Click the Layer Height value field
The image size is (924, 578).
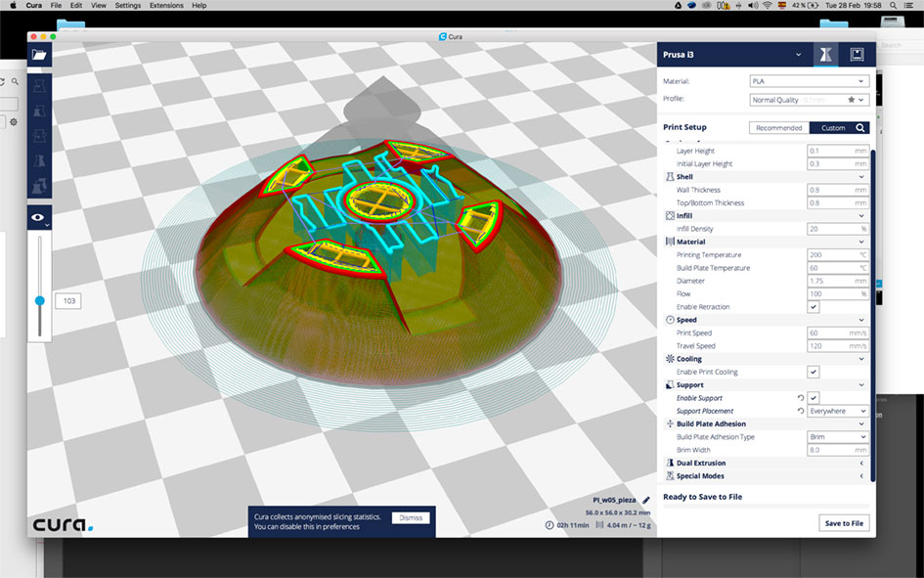(x=837, y=151)
